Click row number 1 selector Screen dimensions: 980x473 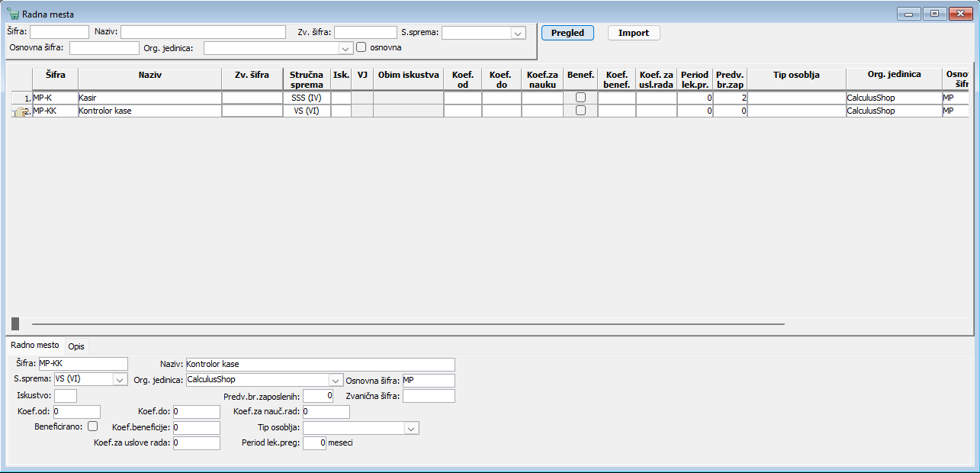pos(21,98)
